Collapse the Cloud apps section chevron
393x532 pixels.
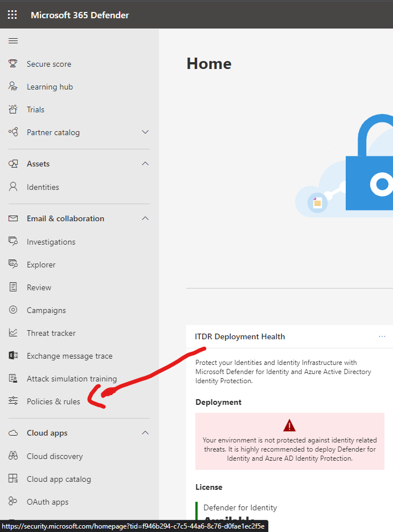pos(145,433)
